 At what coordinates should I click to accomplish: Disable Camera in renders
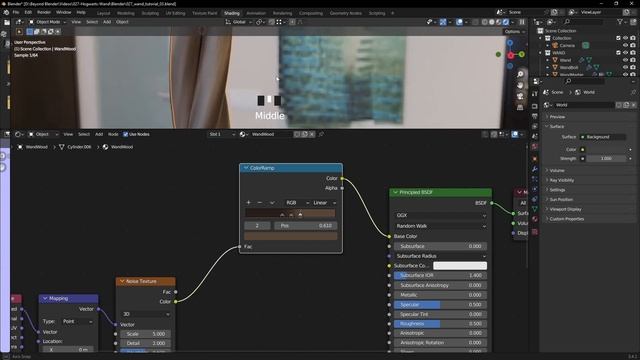pyautogui.click(x=633, y=45)
